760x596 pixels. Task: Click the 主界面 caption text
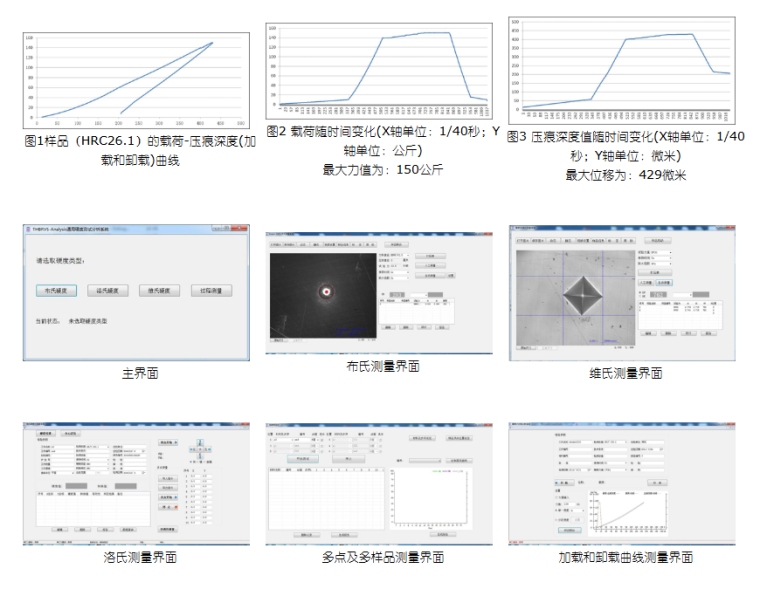coord(137,374)
